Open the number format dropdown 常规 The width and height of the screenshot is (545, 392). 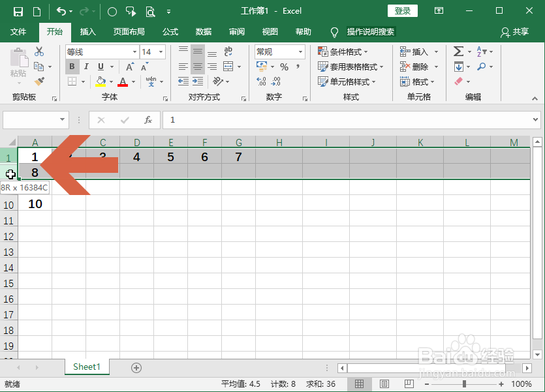[x=301, y=52]
